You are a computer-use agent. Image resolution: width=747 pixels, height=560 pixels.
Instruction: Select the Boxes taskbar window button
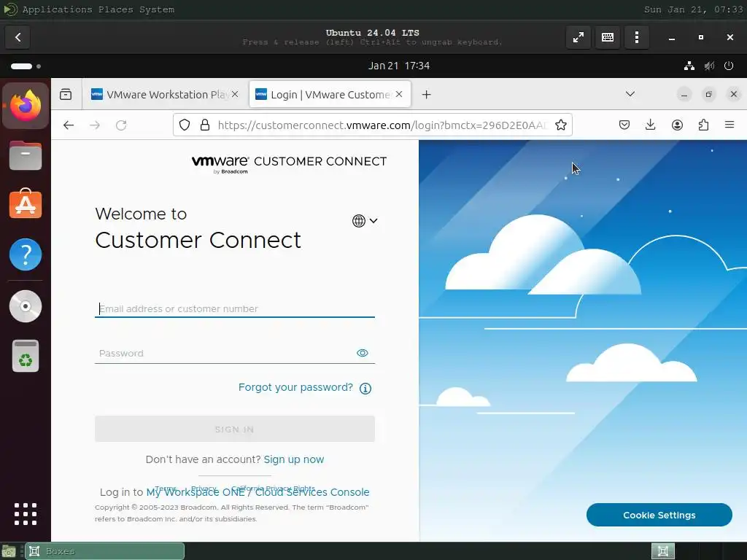tap(105, 551)
